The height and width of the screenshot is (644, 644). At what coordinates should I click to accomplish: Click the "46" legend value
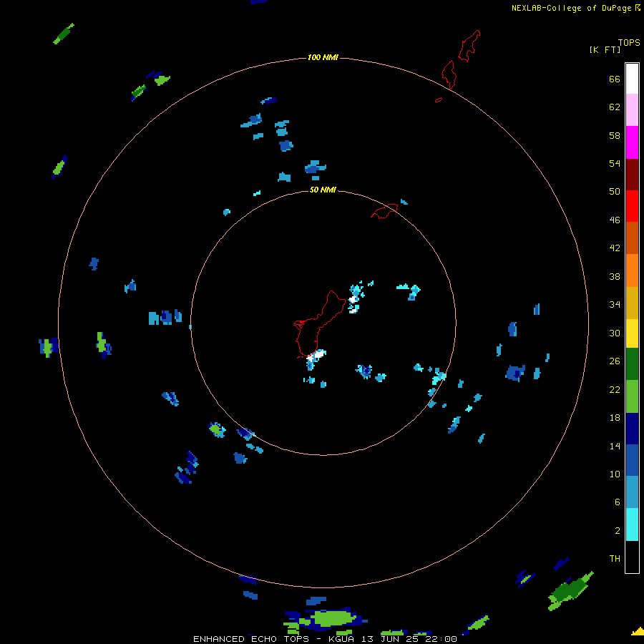pyautogui.click(x=615, y=220)
